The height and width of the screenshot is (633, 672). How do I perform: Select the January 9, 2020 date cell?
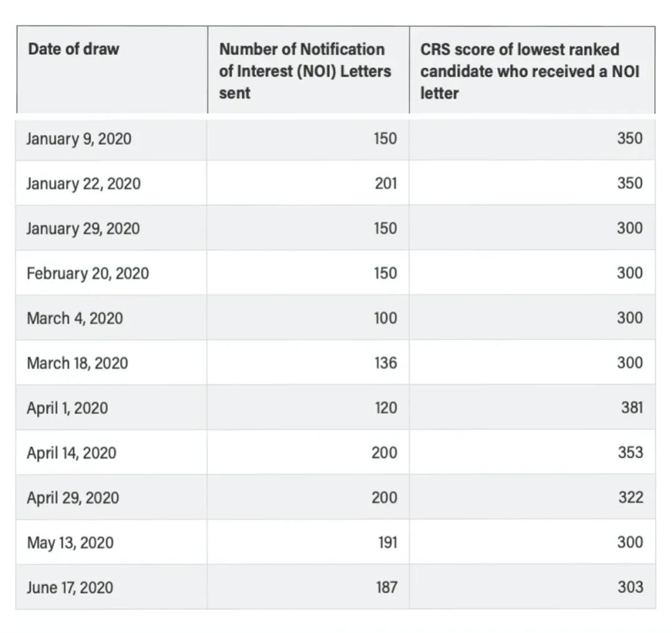[79, 138]
